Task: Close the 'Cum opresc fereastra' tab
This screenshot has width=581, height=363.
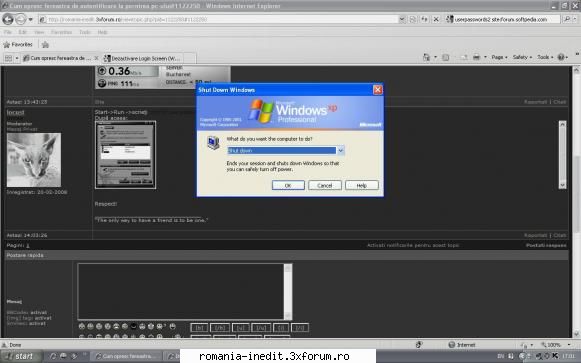Action: click(x=96, y=58)
